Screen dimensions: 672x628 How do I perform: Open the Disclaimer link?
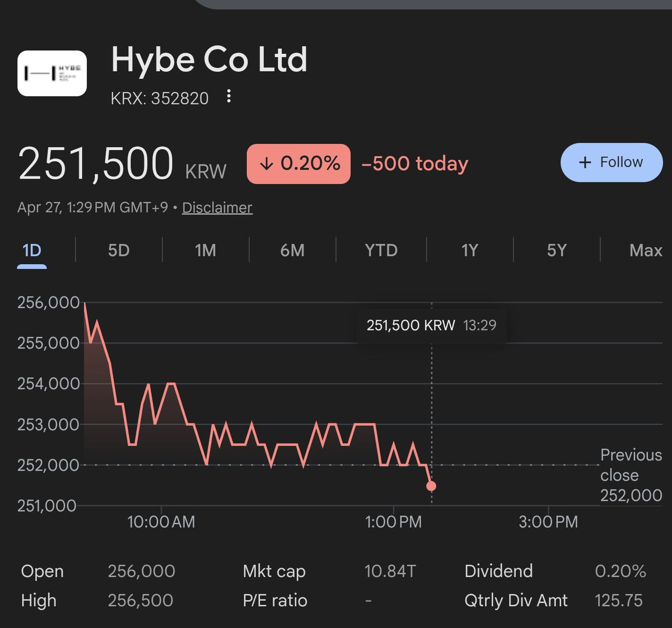217,208
